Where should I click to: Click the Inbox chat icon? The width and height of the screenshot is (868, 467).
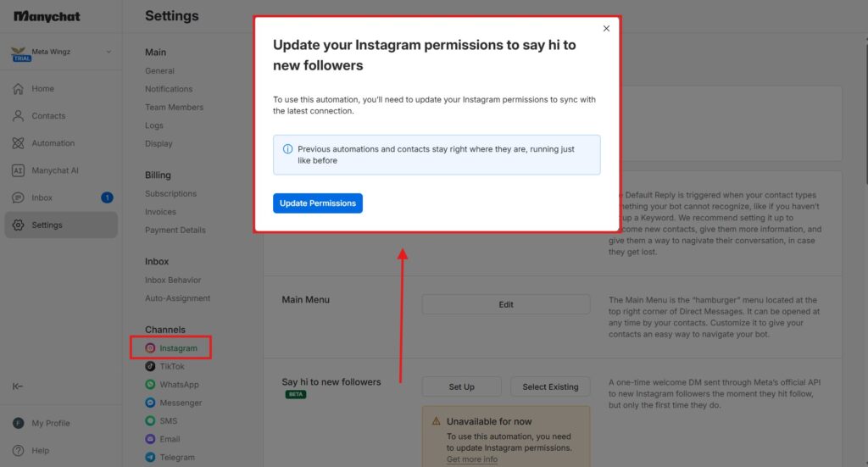[x=19, y=197]
